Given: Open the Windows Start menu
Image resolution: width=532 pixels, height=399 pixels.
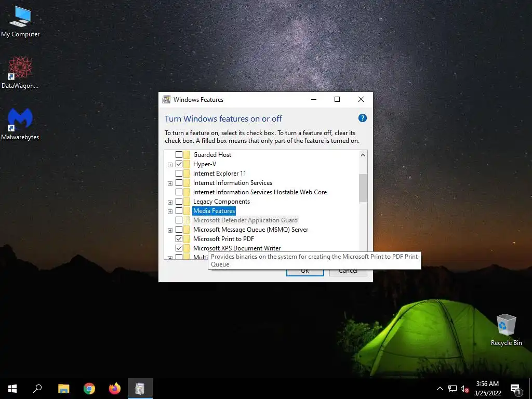Looking at the screenshot, I should (x=12, y=389).
